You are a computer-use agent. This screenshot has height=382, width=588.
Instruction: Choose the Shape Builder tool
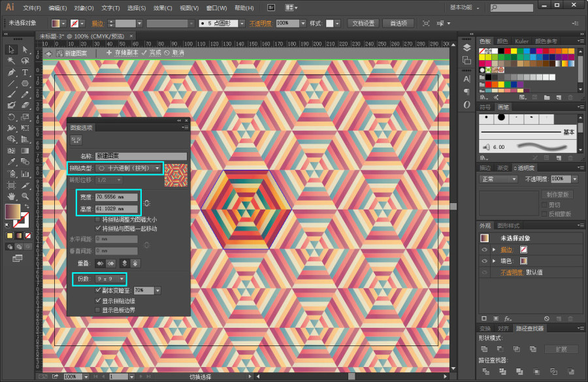click(x=11, y=139)
